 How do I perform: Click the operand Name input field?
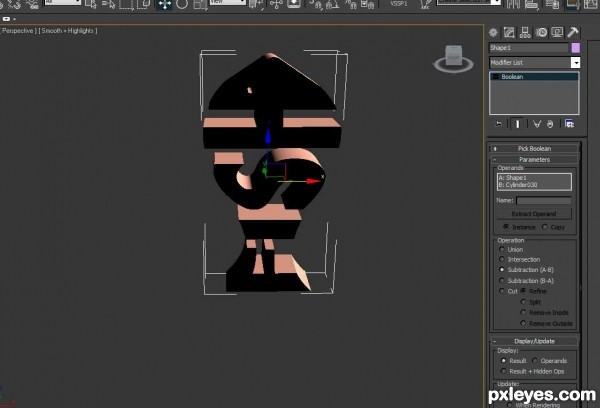[543, 201]
